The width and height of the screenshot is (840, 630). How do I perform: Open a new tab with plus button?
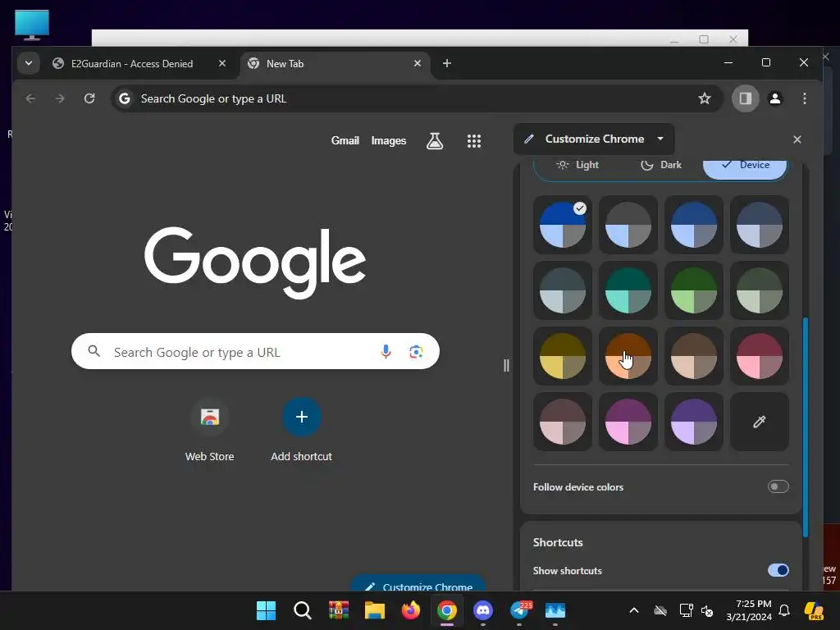447,63
